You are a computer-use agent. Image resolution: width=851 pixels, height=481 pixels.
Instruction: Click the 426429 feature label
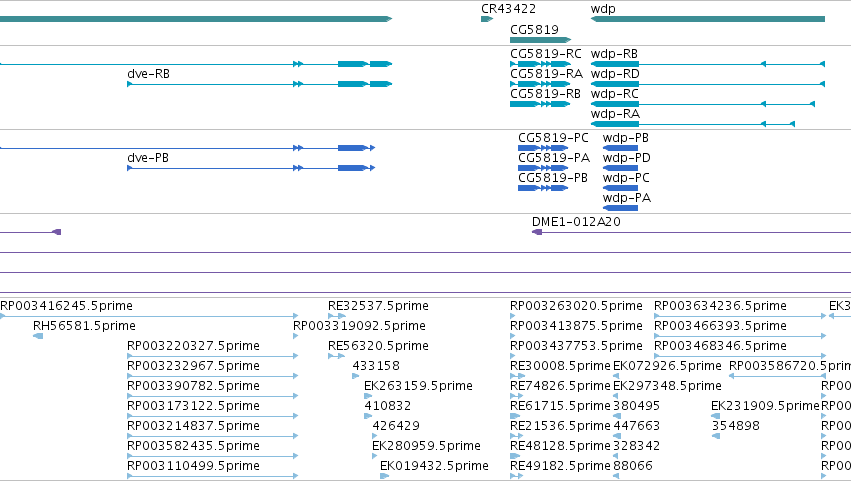click(396, 426)
